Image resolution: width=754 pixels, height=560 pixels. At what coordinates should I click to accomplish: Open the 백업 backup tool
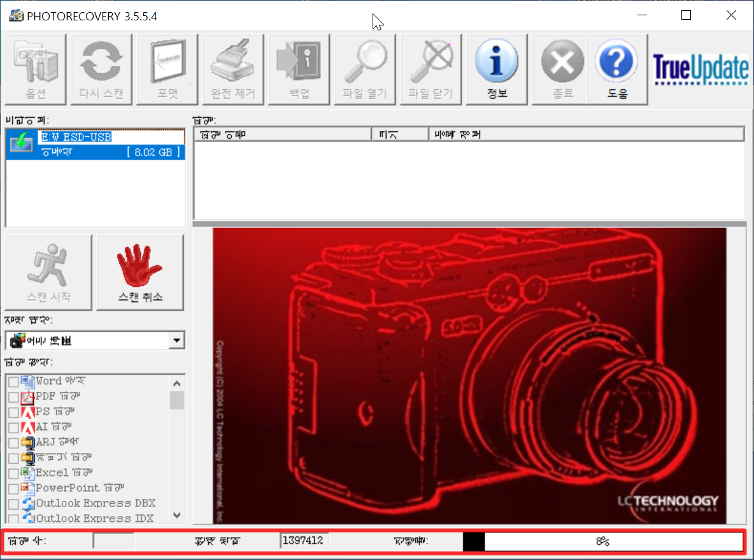299,69
